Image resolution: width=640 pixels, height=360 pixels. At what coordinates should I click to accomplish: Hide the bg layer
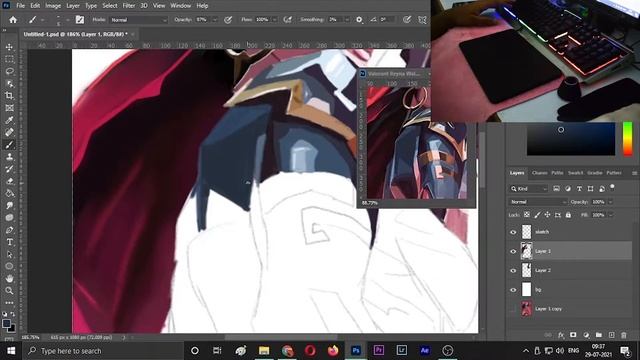pos(513,290)
